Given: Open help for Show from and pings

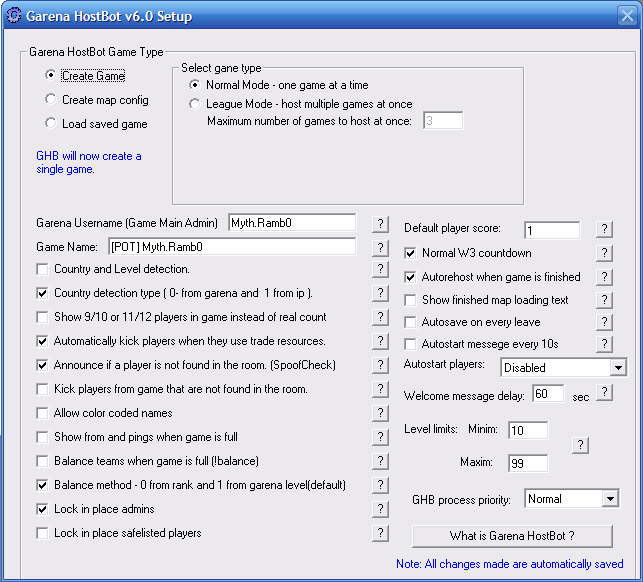Looking at the screenshot, I should click(x=381, y=437).
